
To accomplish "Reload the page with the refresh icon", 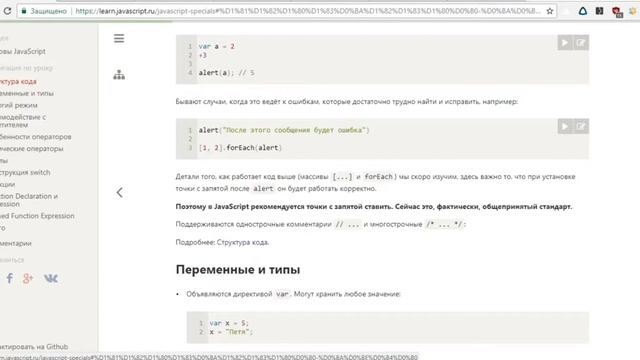I will [x=7, y=11].
